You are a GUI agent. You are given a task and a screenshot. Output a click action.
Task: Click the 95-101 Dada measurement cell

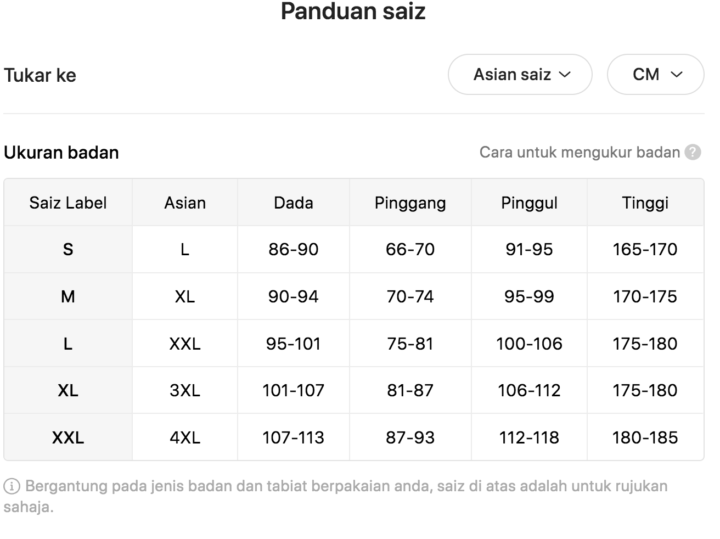point(293,343)
